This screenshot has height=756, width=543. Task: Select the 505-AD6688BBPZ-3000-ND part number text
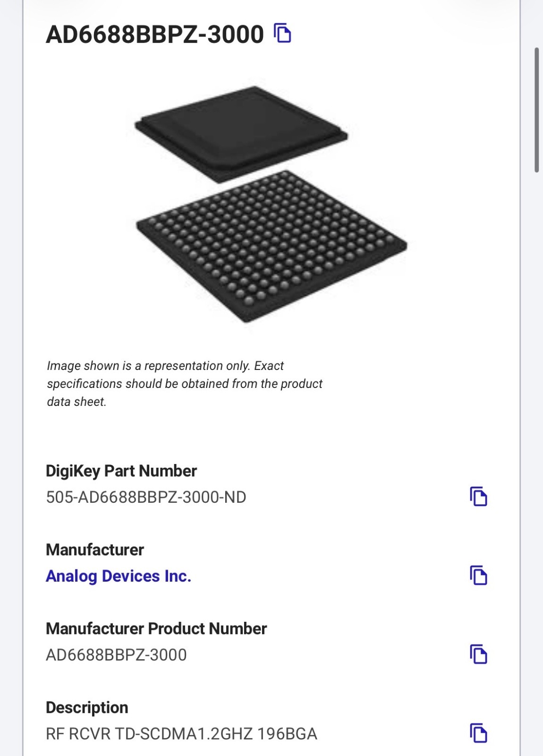pyautogui.click(x=146, y=497)
